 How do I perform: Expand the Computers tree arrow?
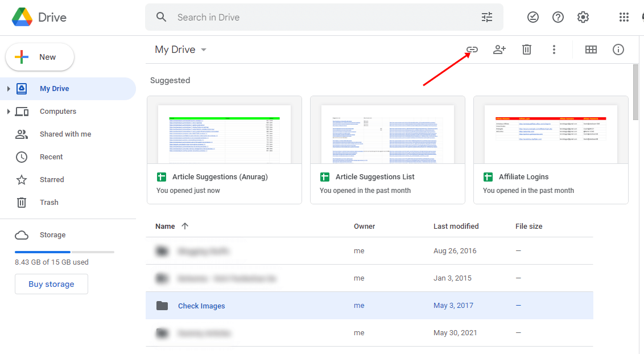(9, 112)
